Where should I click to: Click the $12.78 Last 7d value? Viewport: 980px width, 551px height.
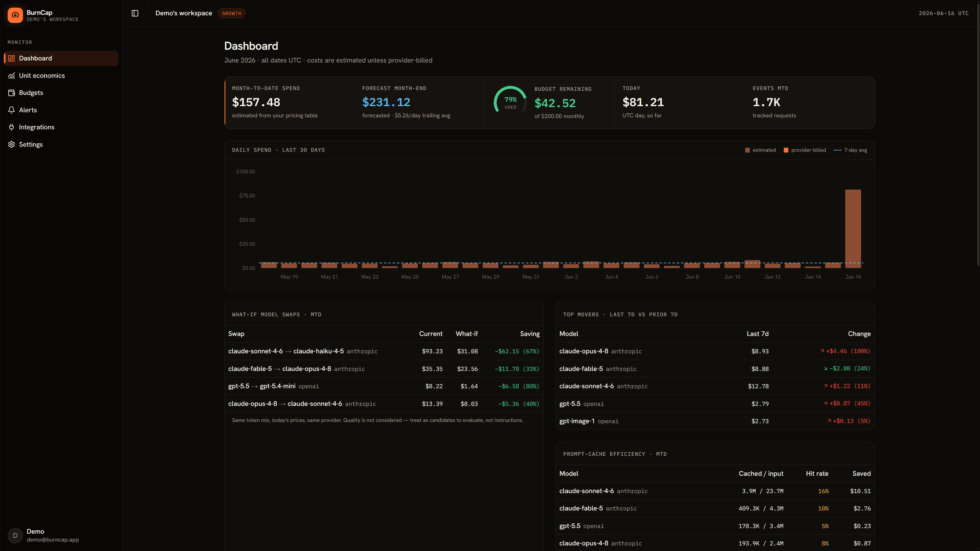[x=758, y=386]
